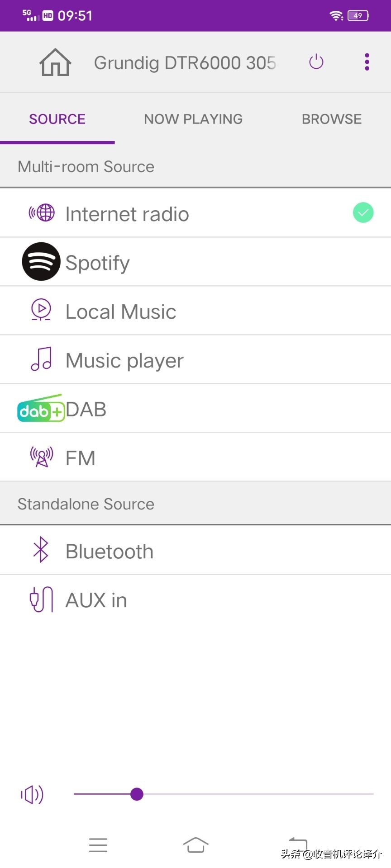Switch to the NOW PLAYING tab

193,119
